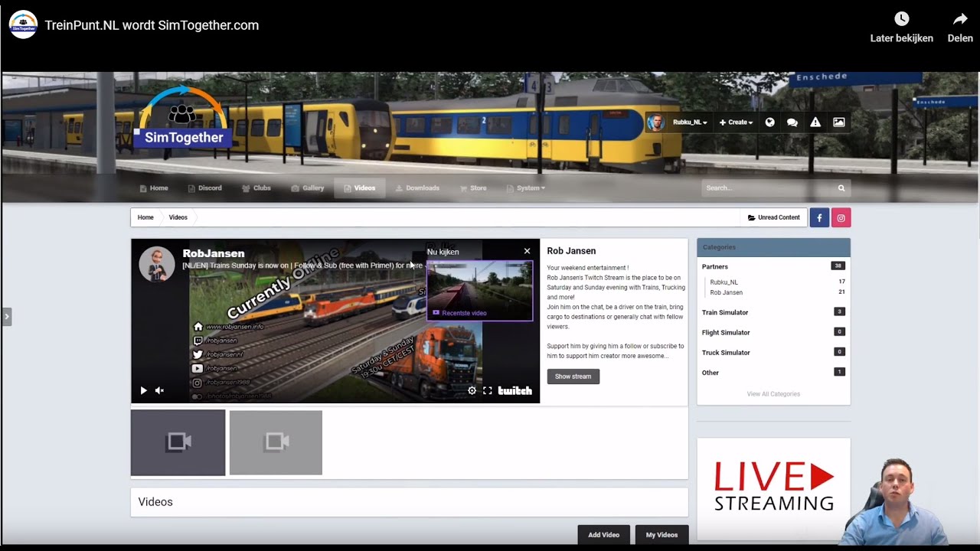Open the video title TreinPunt.NL wordt SimTogether.com

[152, 25]
